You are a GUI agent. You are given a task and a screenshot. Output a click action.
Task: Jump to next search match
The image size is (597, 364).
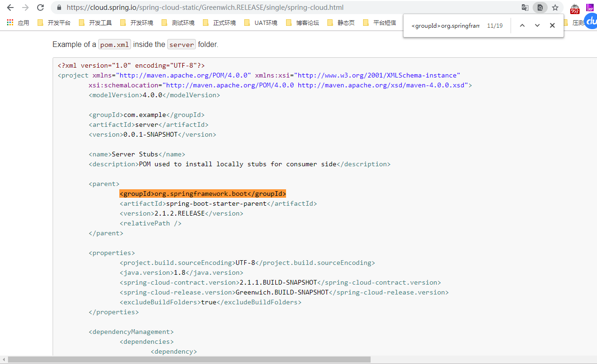[x=537, y=25]
